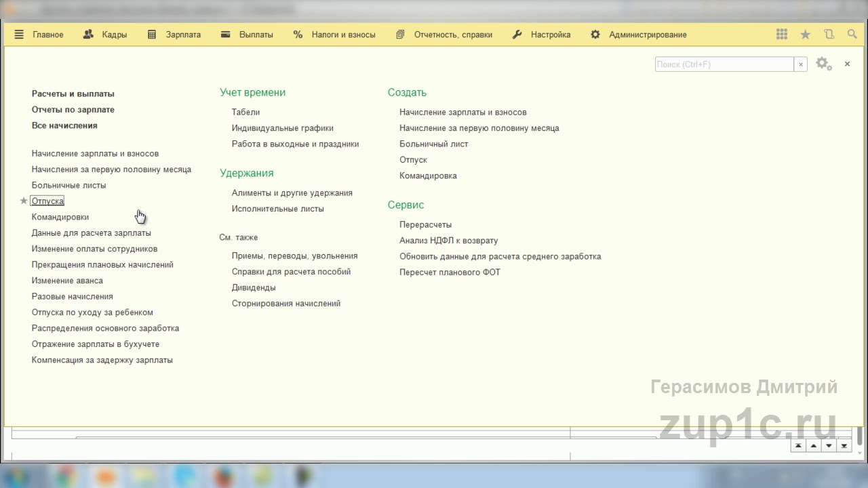Screen dimensions: 868x488
Task: Create a Командировка document
Action: coord(428,176)
